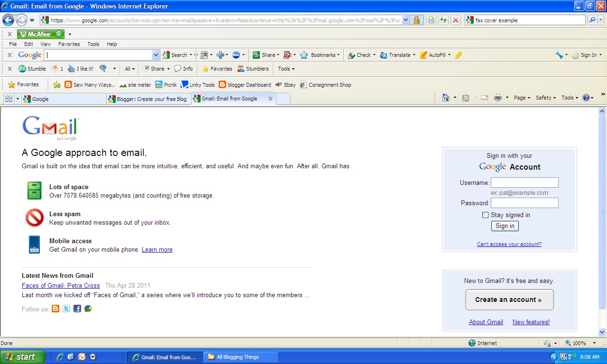Expand the Translate dropdown
The image size is (607, 364).
pyautogui.click(x=414, y=55)
